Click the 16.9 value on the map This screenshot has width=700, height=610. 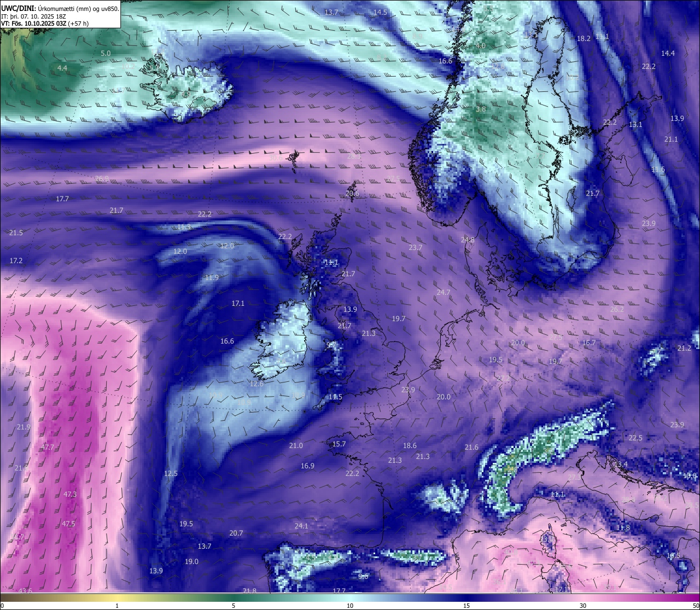[307, 466]
